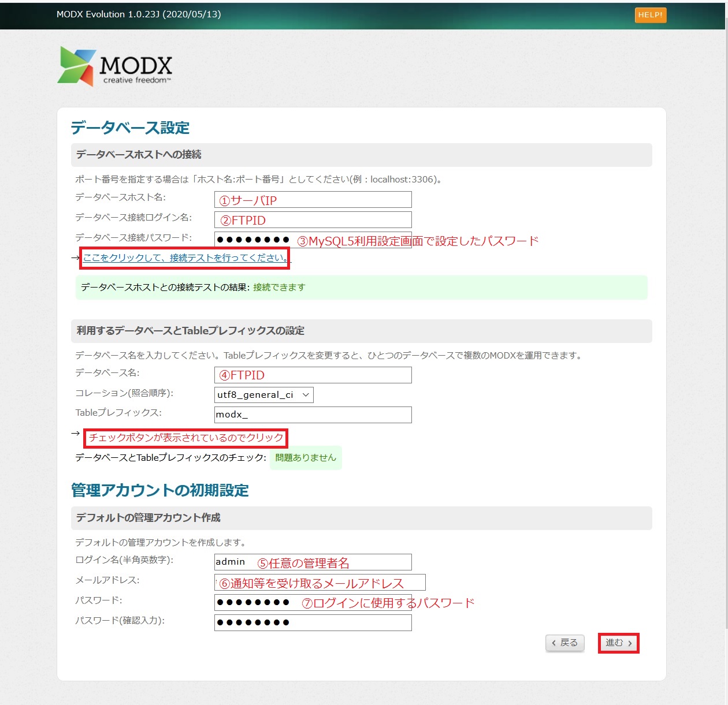Image resolution: width=728 pixels, height=705 pixels.
Task: Click the 利用するデータベースとTableプレフィックスの設定 header
Action: coord(361,331)
